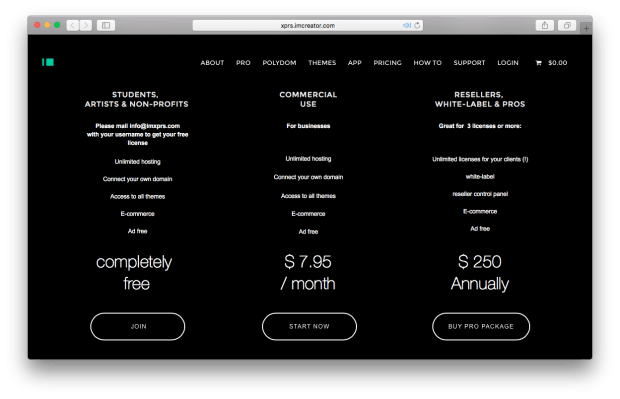Click the START NOW button
Screen dimensions: 620x399
click(309, 326)
